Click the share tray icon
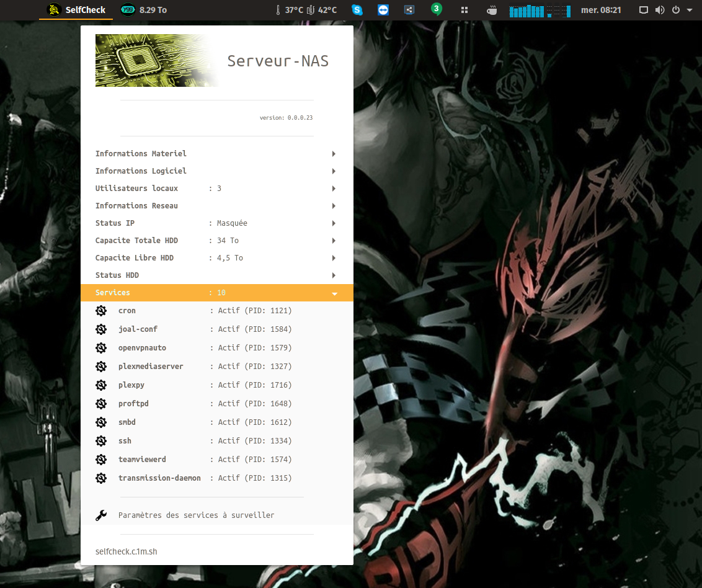 click(409, 10)
